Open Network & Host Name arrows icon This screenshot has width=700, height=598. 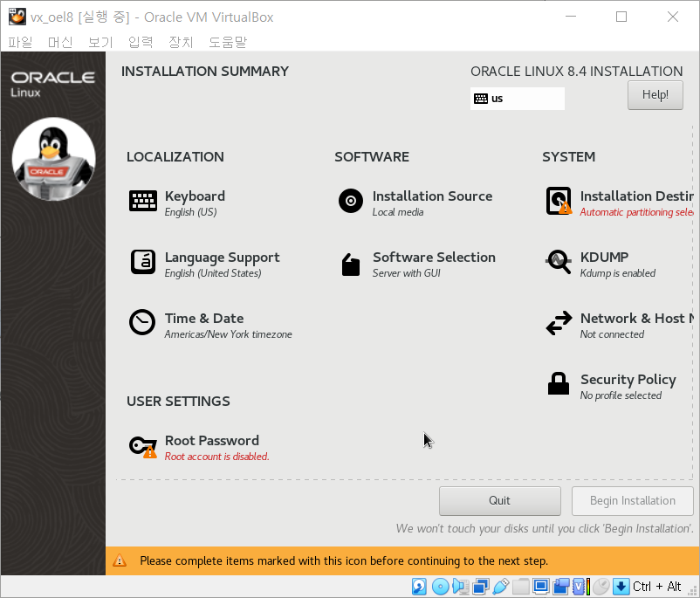(559, 323)
